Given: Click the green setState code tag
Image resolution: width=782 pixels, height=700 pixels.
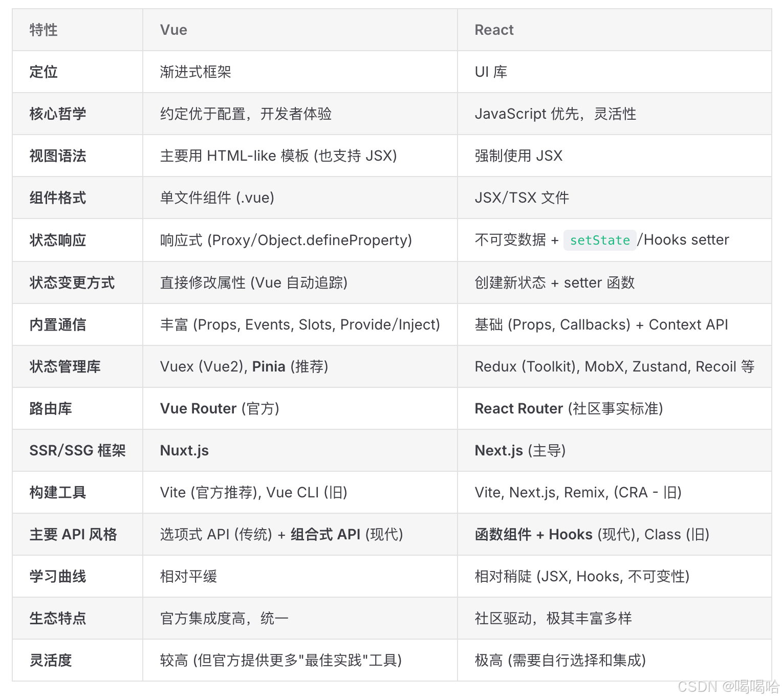Looking at the screenshot, I should (x=600, y=240).
